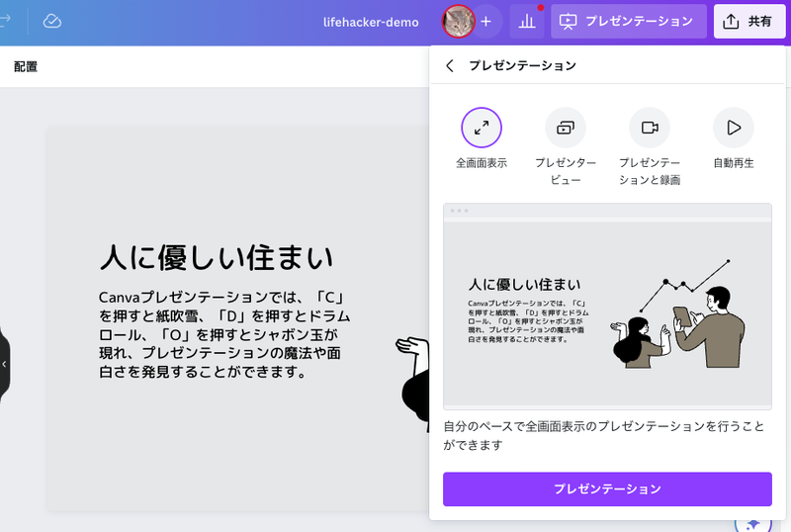The width and height of the screenshot is (791, 532).
Task: Click the magic assistant button at bottom right
Action: (x=752, y=524)
